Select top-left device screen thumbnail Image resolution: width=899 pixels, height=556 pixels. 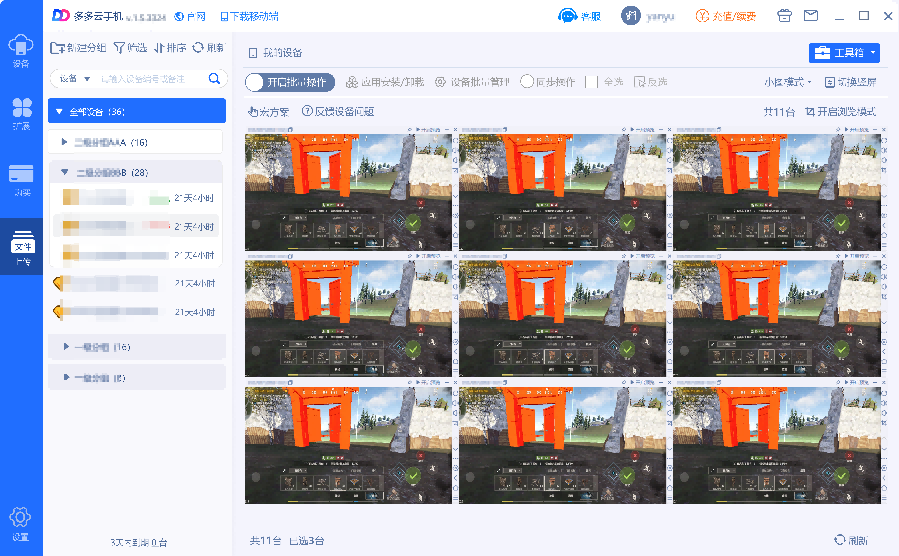[348, 192]
